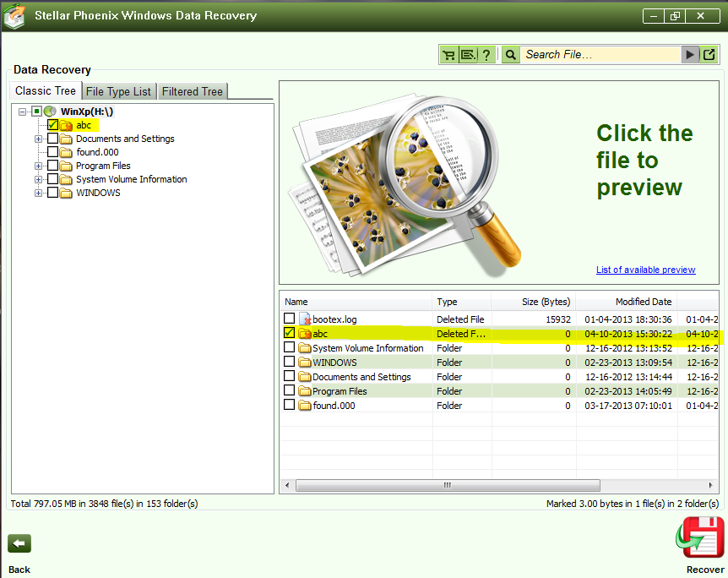This screenshot has height=578, width=728.
Task: Click the Recover floppy disk icon
Action: 701,537
